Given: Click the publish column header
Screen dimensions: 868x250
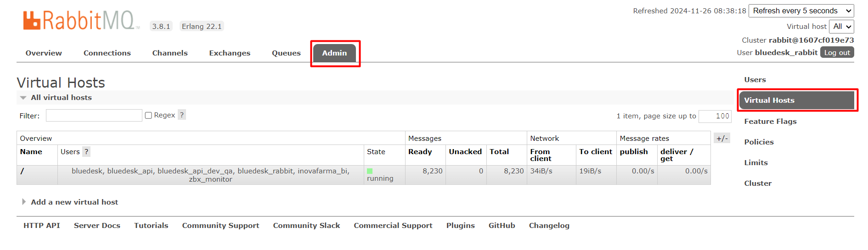Looking at the screenshot, I should click(633, 151).
